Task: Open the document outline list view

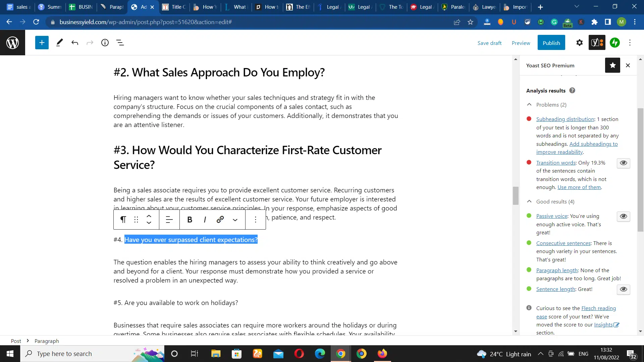Action: (120, 43)
